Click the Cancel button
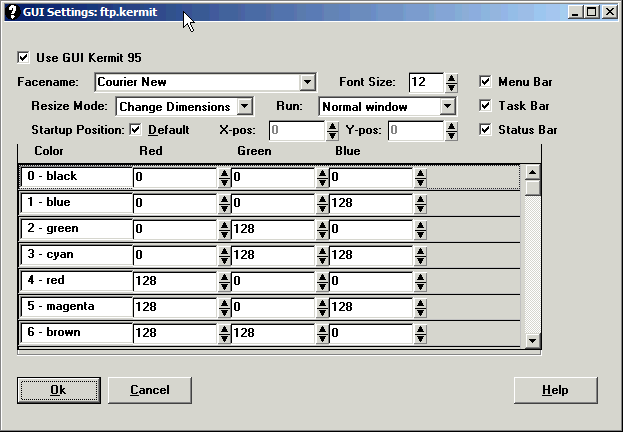 [149, 390]
